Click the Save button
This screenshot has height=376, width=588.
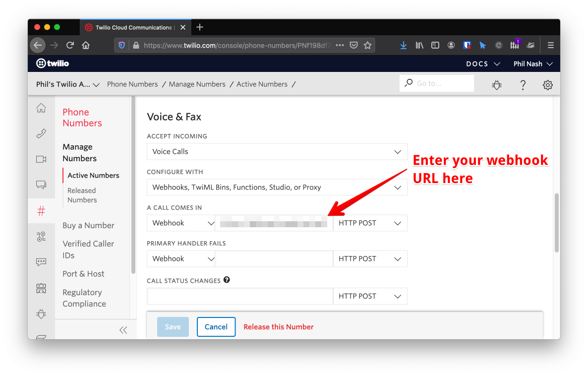[x=173, y=327]
